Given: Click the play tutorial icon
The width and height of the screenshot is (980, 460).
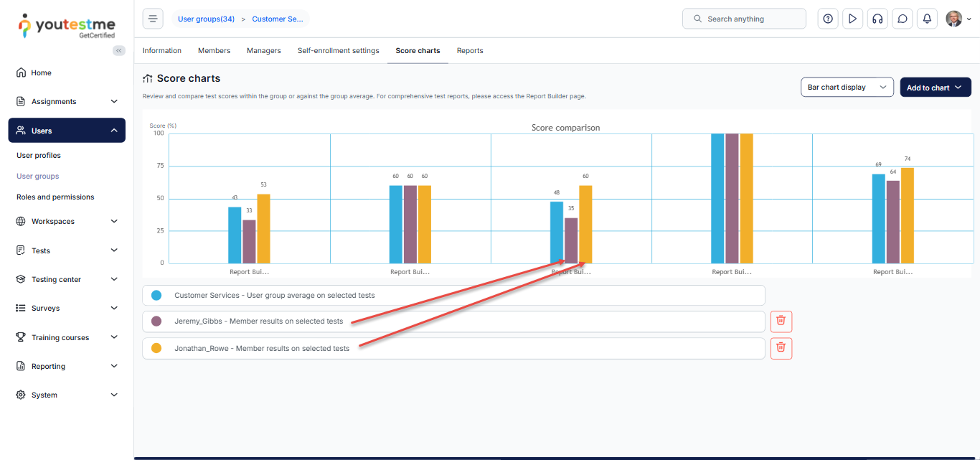Looking at the screenshot, I should [852, 19].
